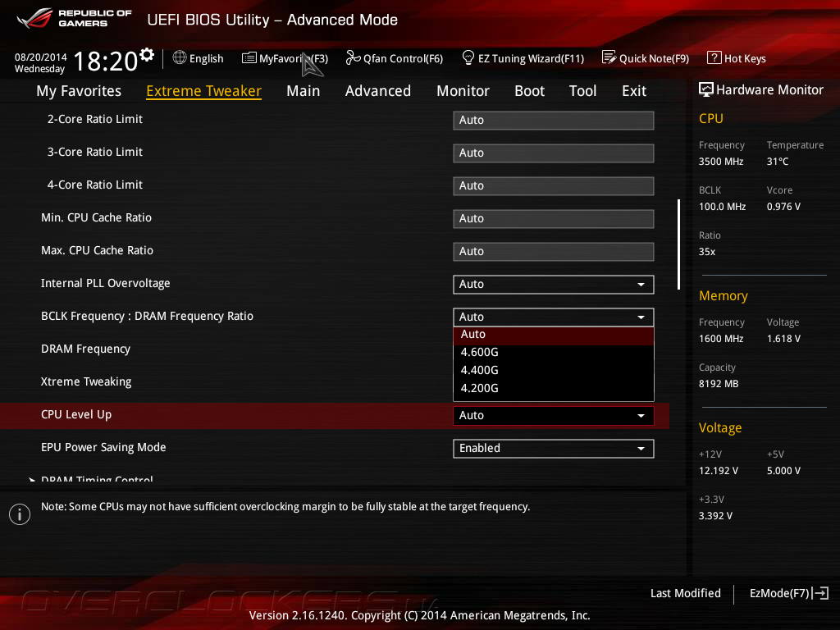Click the EZ Tuning Wizard lightbulb icon
Screen dimensions: 840x630
click(468, 57)
